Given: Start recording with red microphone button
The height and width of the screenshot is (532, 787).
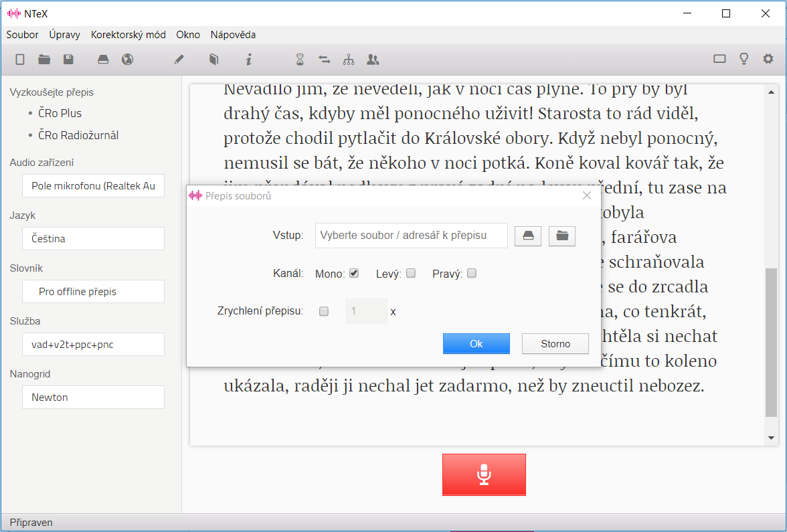Looking at the screenshot, I should (484, 475).
